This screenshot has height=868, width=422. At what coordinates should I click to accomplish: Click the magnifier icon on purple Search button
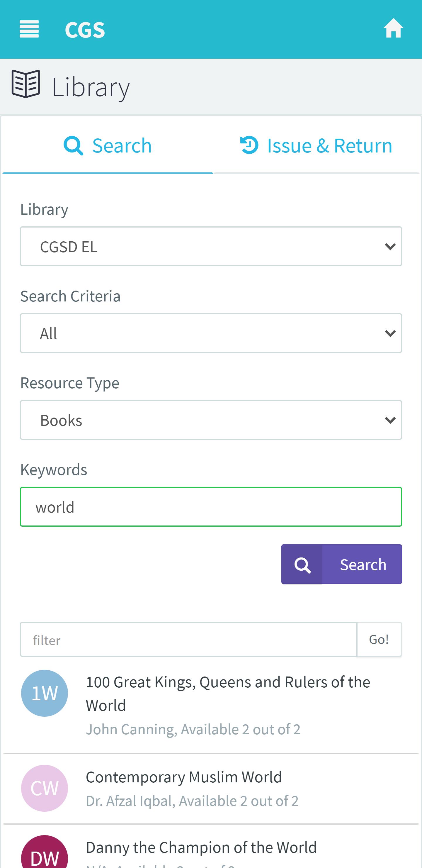point(302,564)
